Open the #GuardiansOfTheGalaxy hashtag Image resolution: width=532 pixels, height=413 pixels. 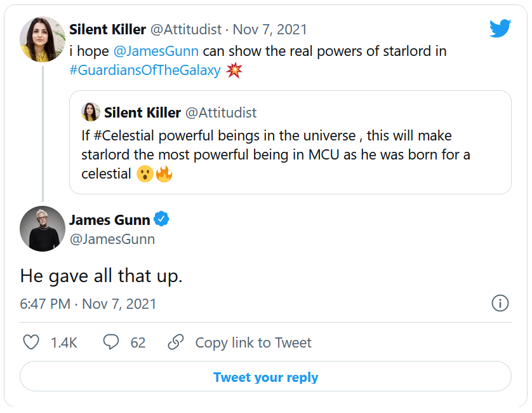pyautogui.click(x=145, y=71)
